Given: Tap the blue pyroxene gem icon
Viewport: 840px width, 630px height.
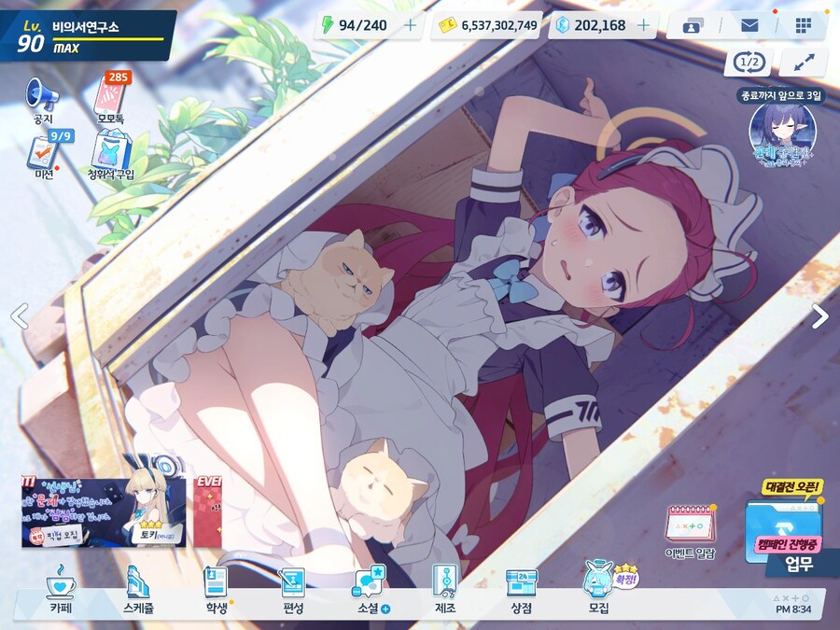Looking at the screenshot, I should pos(562,24).
